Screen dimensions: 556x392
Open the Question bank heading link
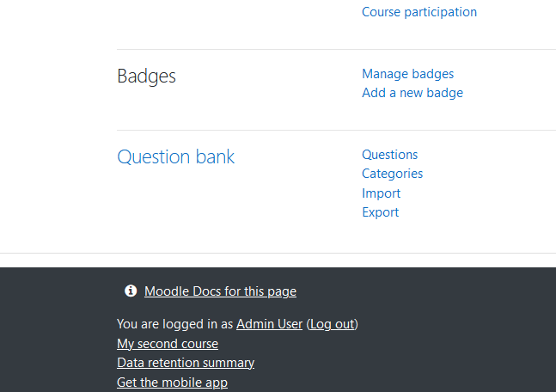point(175,156)
